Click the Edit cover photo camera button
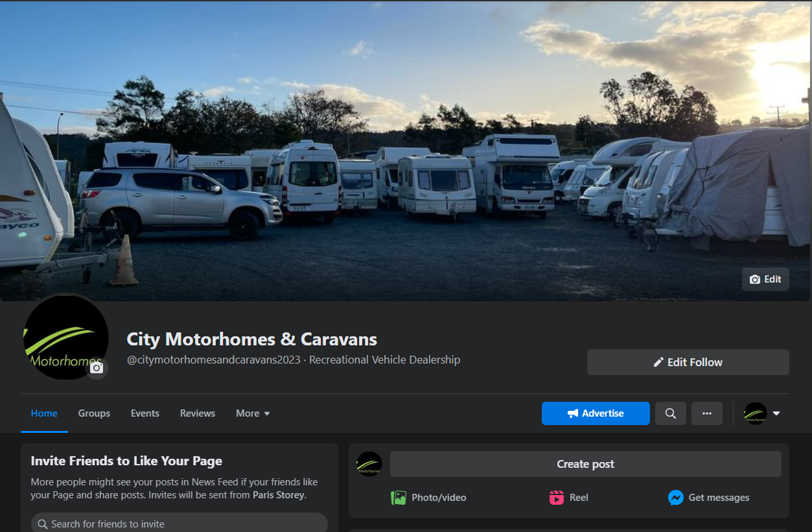Image resolution: width=812 pixels, height=532 pixels. click(x=765, y=279)
